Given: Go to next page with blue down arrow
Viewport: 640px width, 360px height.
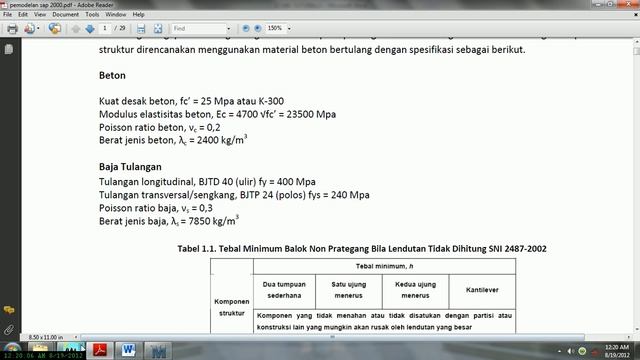Looking at the screenshot, I should pos(90,29).
